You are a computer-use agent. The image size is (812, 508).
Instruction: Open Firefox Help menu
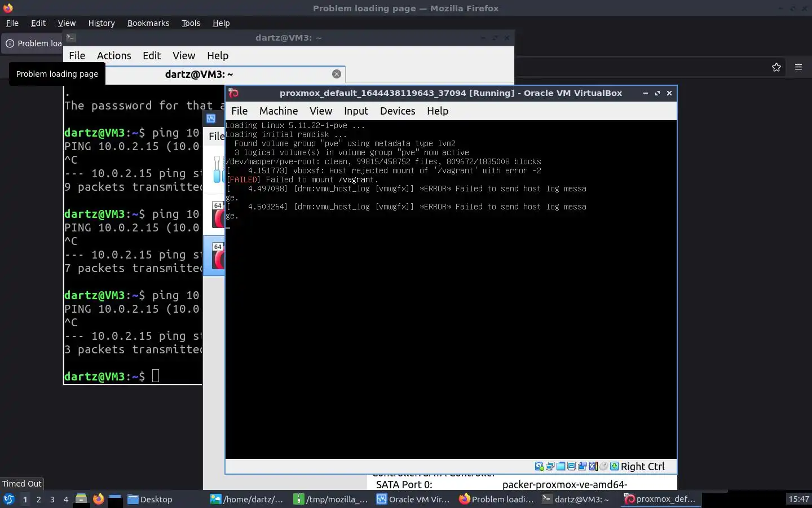point(221,23)
